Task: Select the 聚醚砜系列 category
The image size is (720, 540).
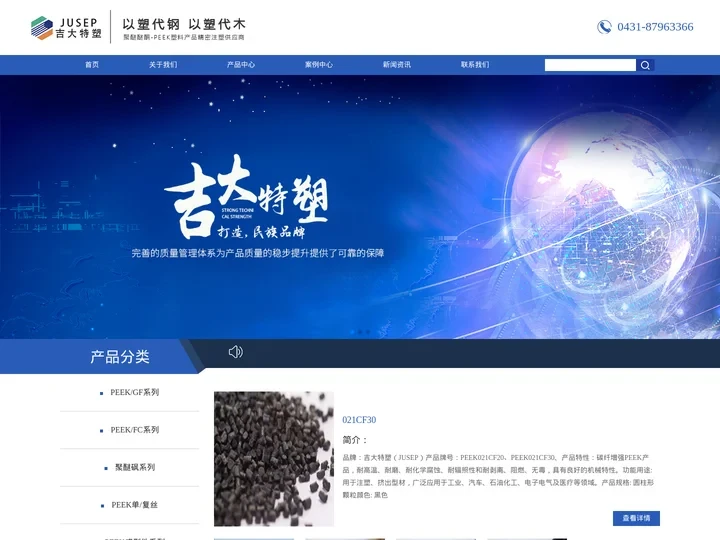Action: coord(135,467)
